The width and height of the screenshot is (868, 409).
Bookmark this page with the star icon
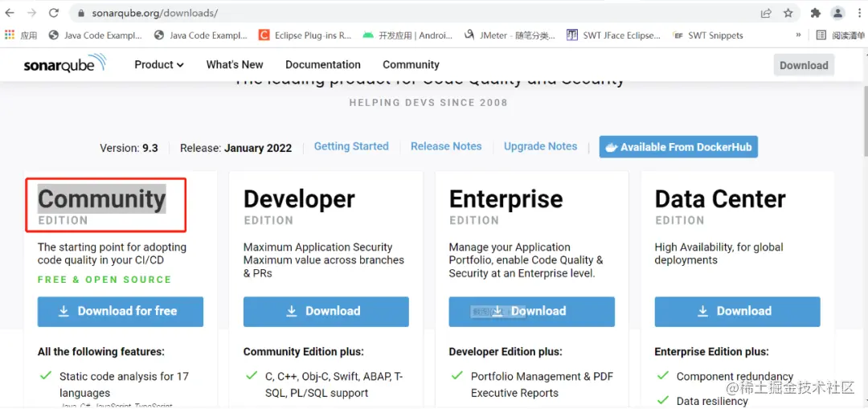point(788,13)
